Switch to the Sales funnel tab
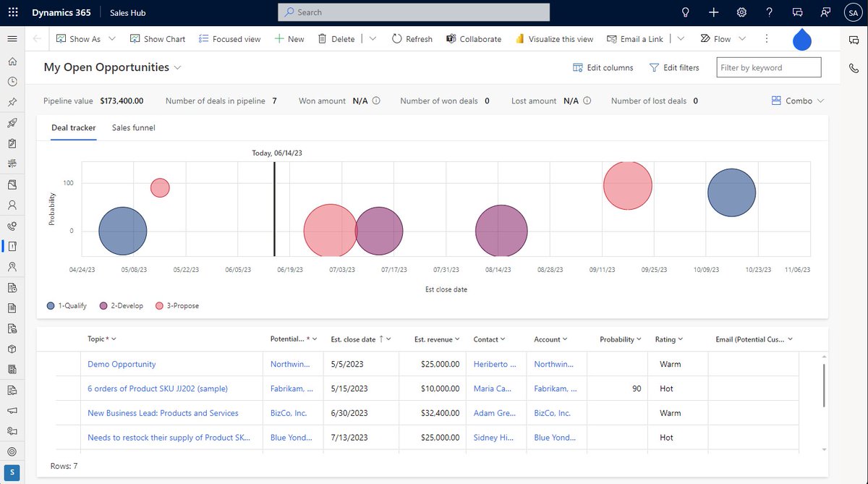868x484 pixels. 133,128
